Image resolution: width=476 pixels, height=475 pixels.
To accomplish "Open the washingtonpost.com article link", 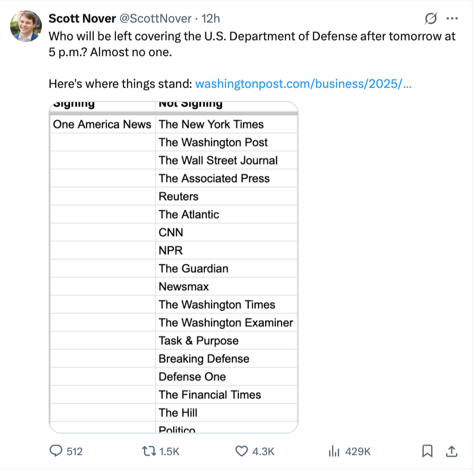I will click(303, 84).
